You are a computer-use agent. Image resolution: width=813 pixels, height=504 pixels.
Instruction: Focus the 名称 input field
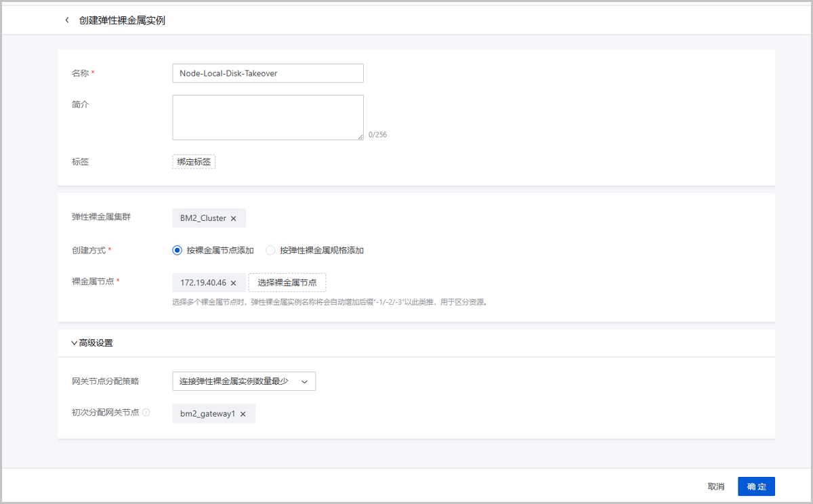click(268, 73)
